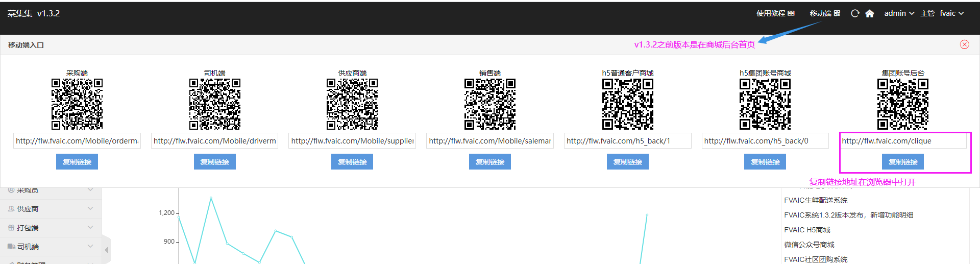This screenshot has width=980, height=264.
Task: Expand the 供应商 sidebar menu
Action: pyautogui.click(x=51, y=209)
